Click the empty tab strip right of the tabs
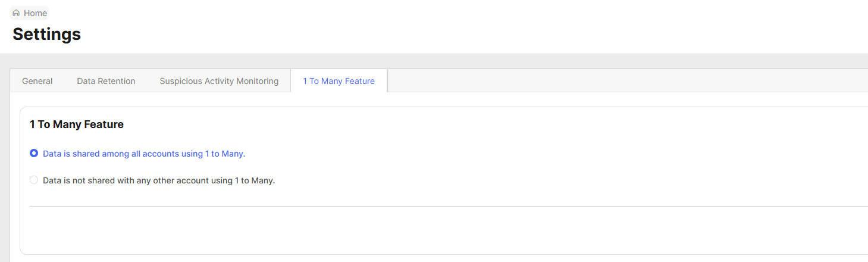Screen dimensions: 868x262 click(x=595, y=81)
